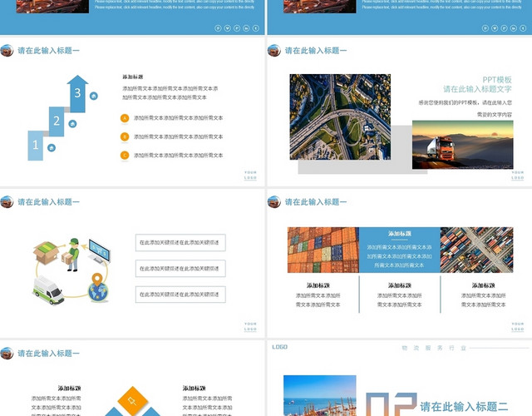This screenshot has width=532, height=416.
Task: Click the LinkedIn 'in' icon in top-left slide
Action: point(246,28)
